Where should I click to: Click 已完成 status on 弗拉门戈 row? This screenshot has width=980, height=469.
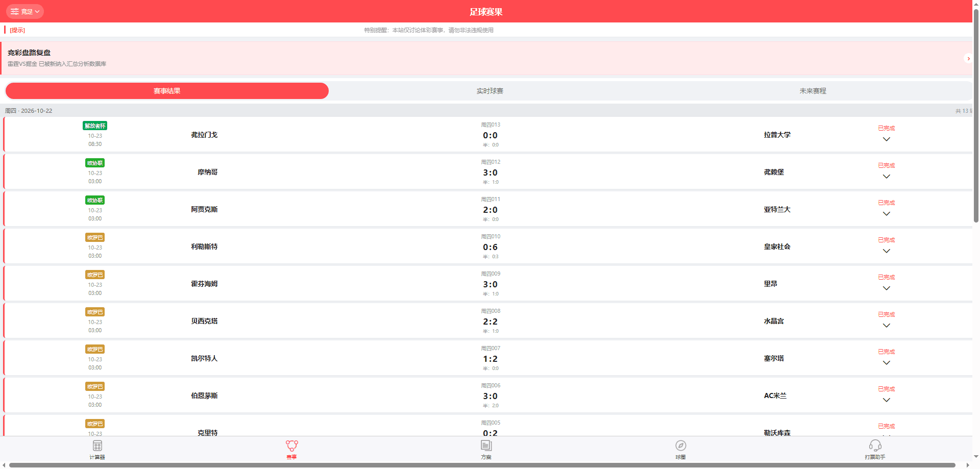point(887,128)
